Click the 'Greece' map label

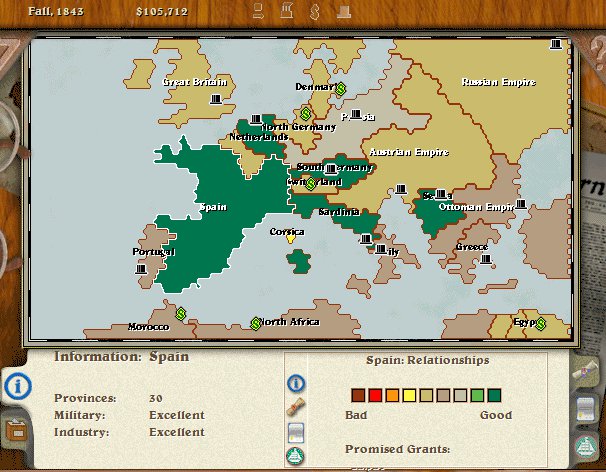point(472,247)
